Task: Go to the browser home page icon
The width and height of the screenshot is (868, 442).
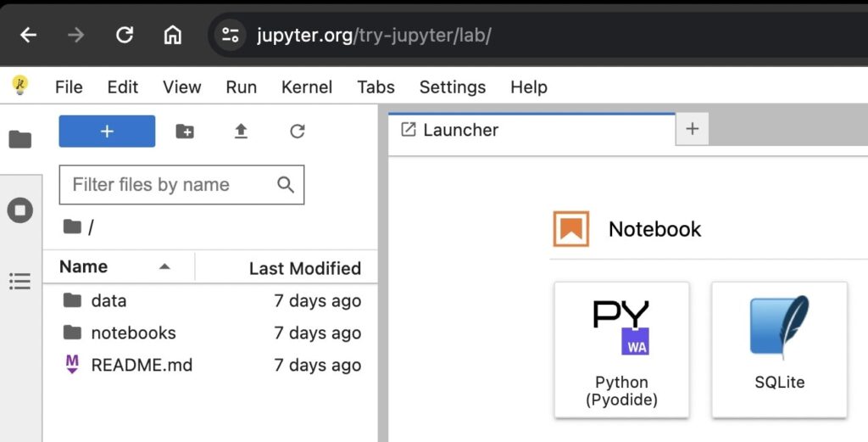Action: (173, 36)
